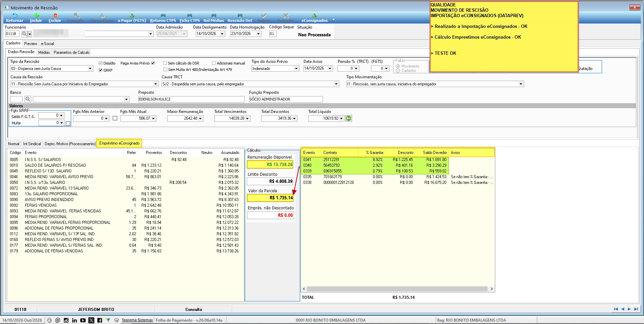Viewport: 644px width, 324px height.
Task: Open the Retorno CTPS print icon
Action: [x=163, y=15]
